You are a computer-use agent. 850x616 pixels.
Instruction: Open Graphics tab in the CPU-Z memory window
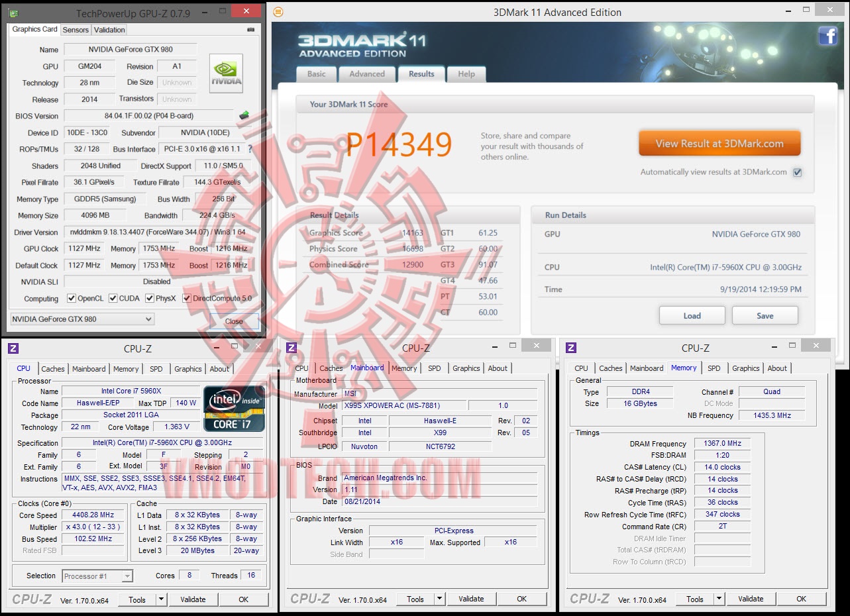point(746,368)
